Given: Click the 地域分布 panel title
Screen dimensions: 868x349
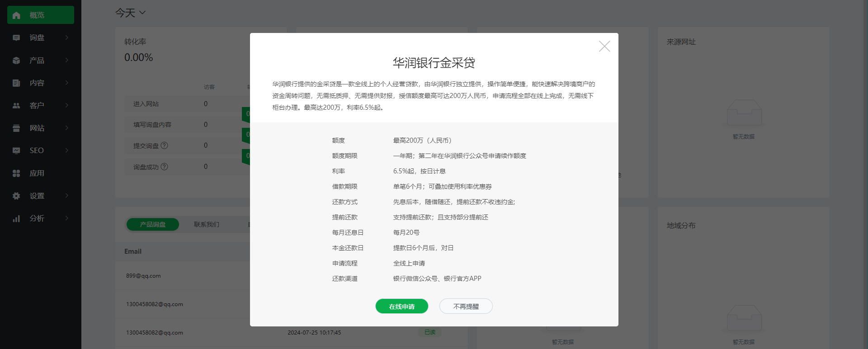Looking at the screenshot, I should [681, 225].
